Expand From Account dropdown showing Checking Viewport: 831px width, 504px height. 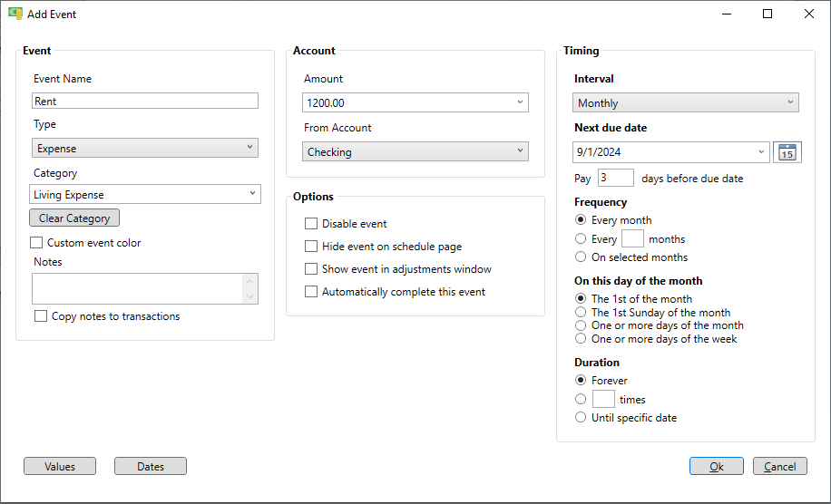pyautogui.click(x=415, y=152)
